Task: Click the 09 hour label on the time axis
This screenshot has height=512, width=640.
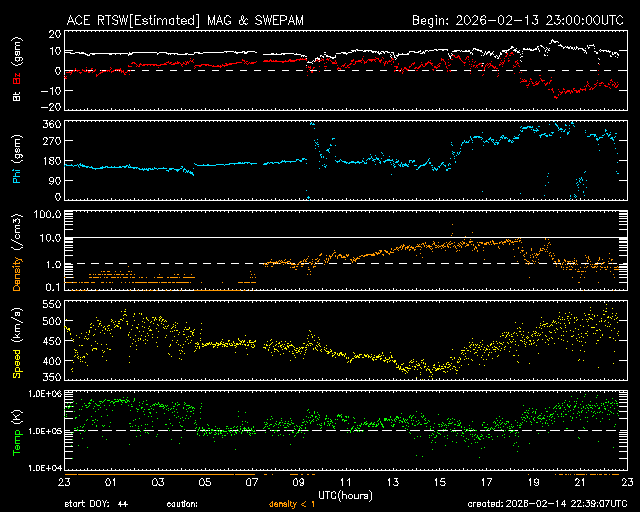Action: (x=298, y=482)
